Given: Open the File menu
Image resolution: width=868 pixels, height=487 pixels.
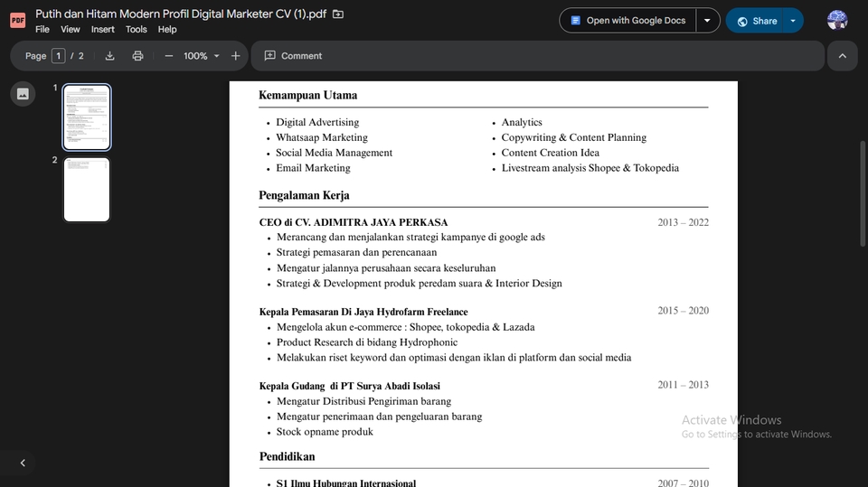Looking at the screenshot, I should click(x=42, y=29).
